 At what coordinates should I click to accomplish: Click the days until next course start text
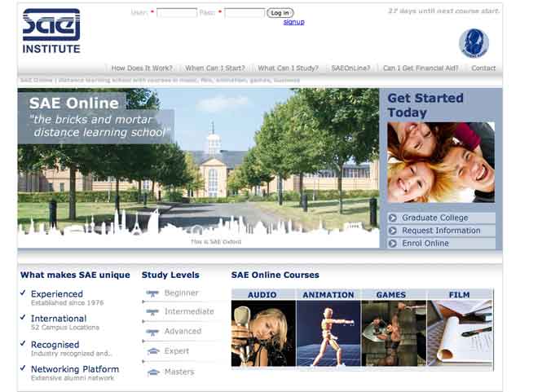(444, 11)
